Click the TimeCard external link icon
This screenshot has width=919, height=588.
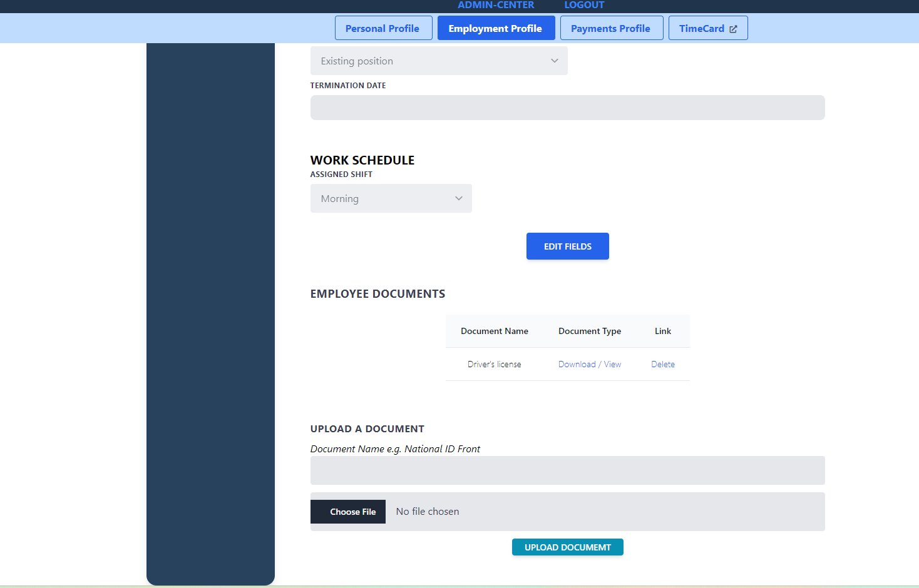[732, 28]
